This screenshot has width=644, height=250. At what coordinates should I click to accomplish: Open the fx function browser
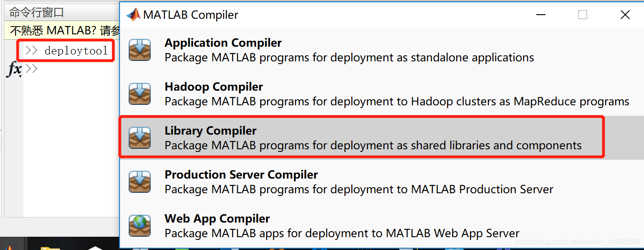(x=14, y=70)
